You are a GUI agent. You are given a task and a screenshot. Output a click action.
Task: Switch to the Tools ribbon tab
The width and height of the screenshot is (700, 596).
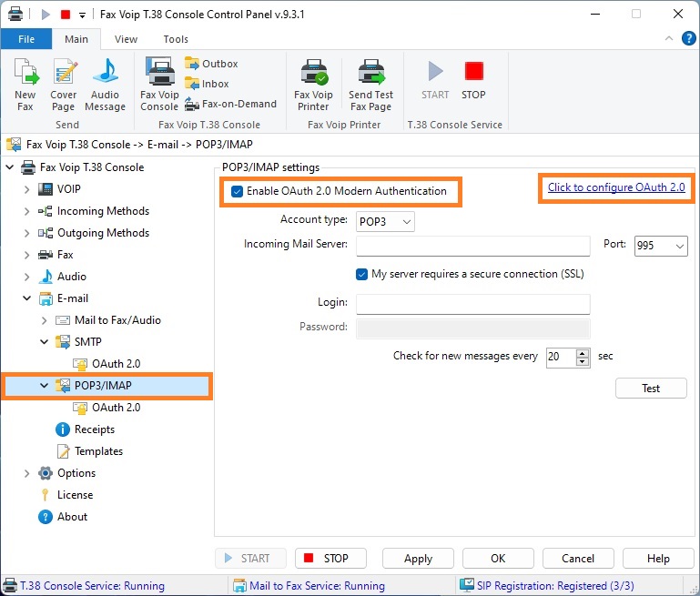176,39
